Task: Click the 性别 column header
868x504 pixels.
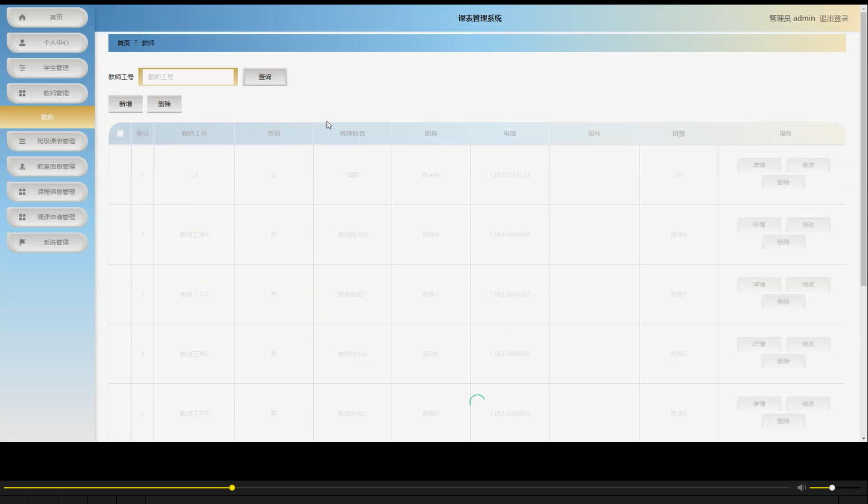Action: point(274,133)
